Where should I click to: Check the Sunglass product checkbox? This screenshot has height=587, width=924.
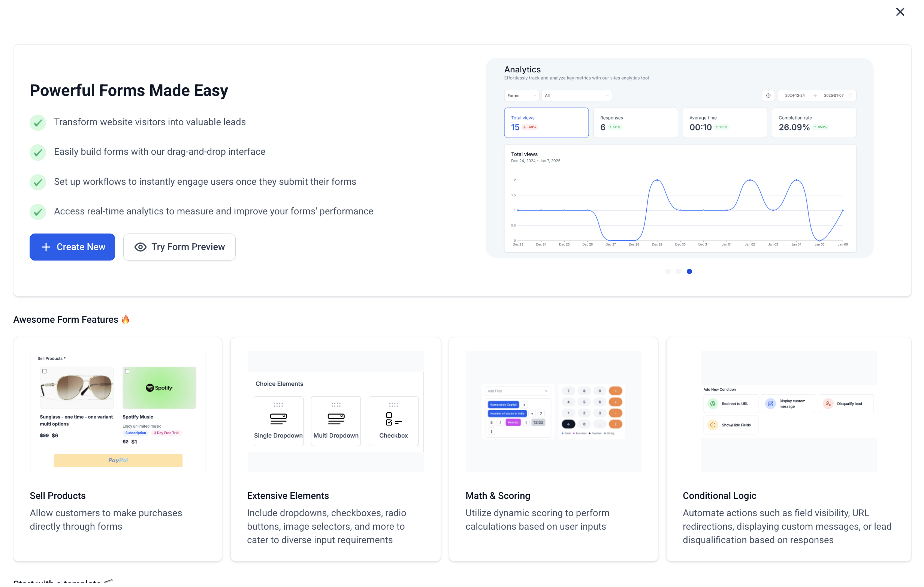[x=45, y=371]
